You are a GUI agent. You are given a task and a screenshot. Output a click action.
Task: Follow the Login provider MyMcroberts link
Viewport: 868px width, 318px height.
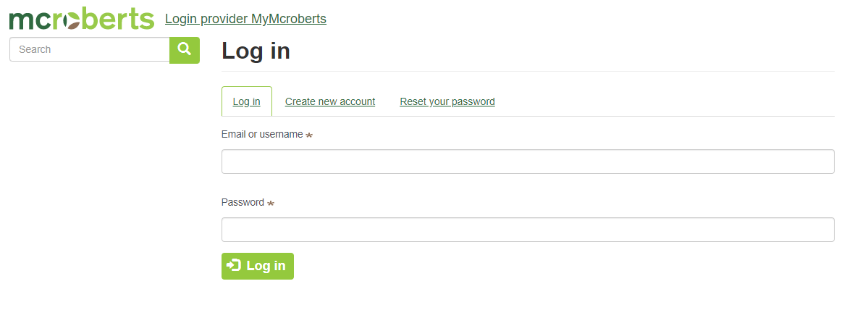tap(246, 19)
